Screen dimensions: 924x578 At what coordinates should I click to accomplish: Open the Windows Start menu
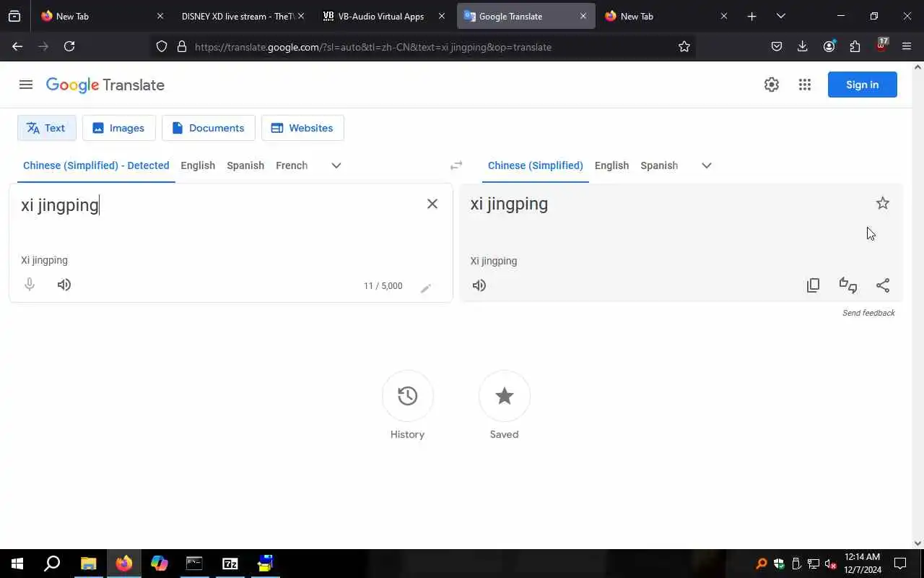point(17,564)
